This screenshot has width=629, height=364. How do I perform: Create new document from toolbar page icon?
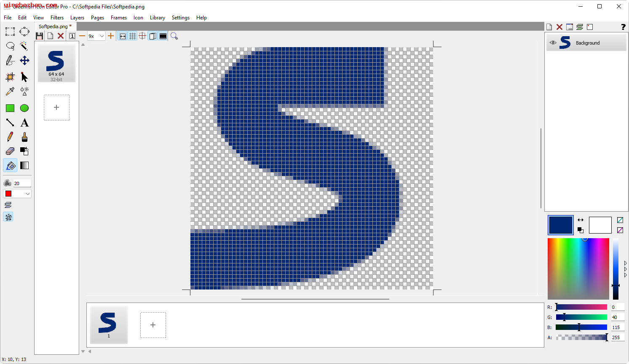(50, 36)
